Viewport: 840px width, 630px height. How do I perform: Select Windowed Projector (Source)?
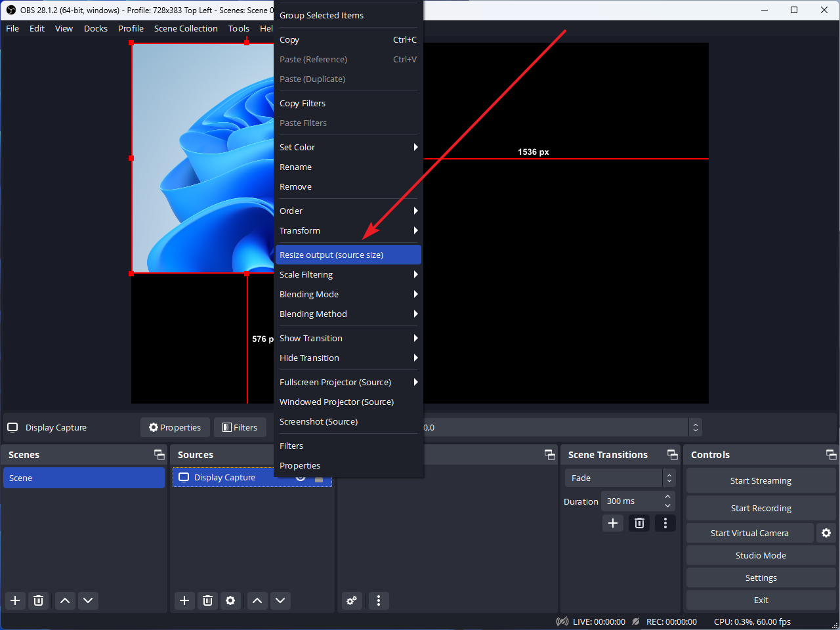point(348,402)
